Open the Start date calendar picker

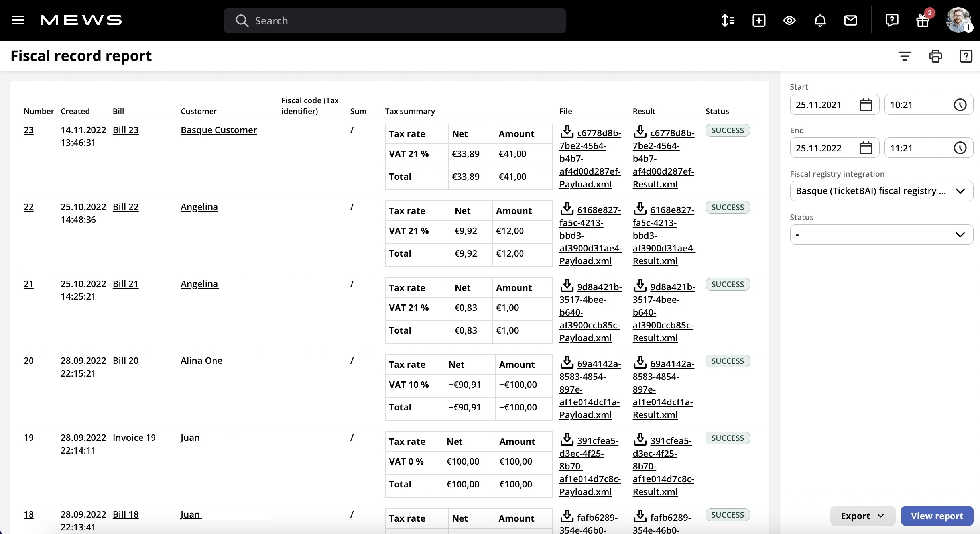click(x=866, y=105)
